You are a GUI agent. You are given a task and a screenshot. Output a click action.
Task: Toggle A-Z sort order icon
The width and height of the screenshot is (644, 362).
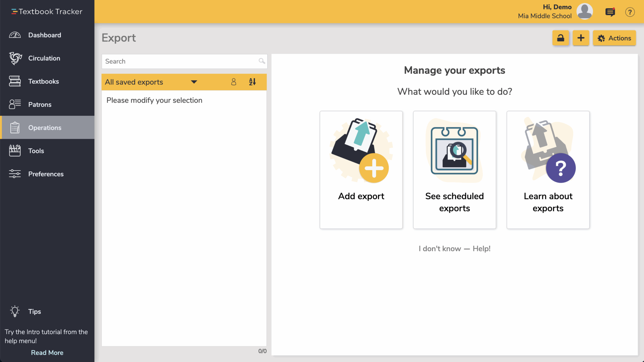click(x=253, y=82)
